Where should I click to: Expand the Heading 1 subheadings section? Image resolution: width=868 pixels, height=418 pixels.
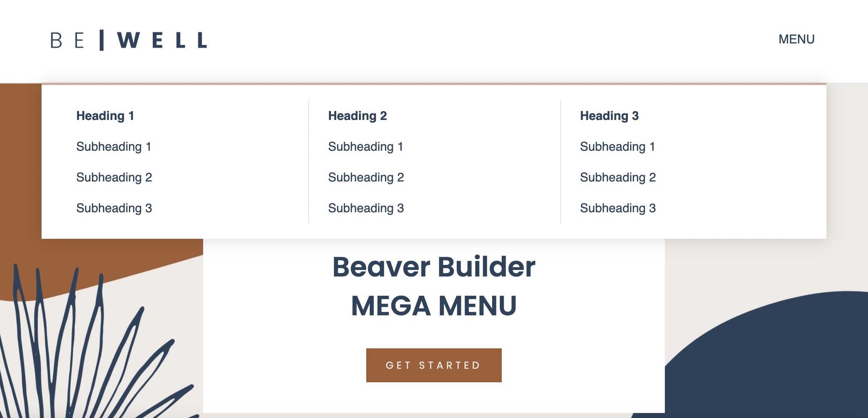tap(105, 116)
